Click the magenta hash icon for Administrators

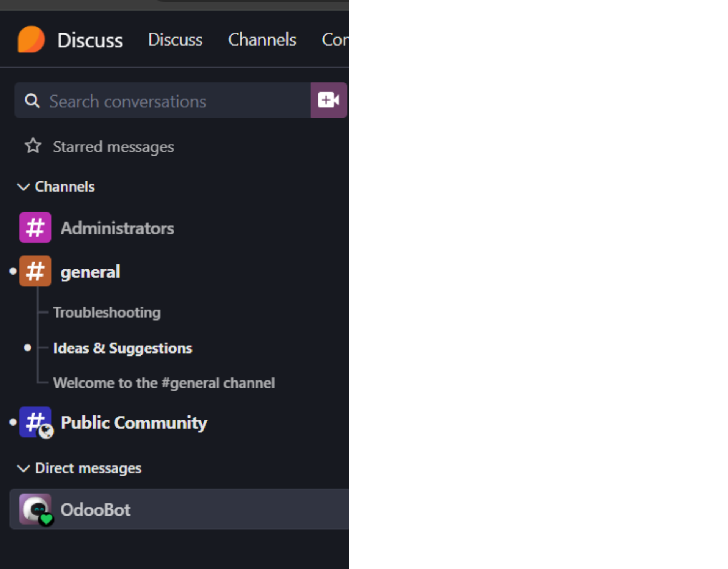pos(35,228)
